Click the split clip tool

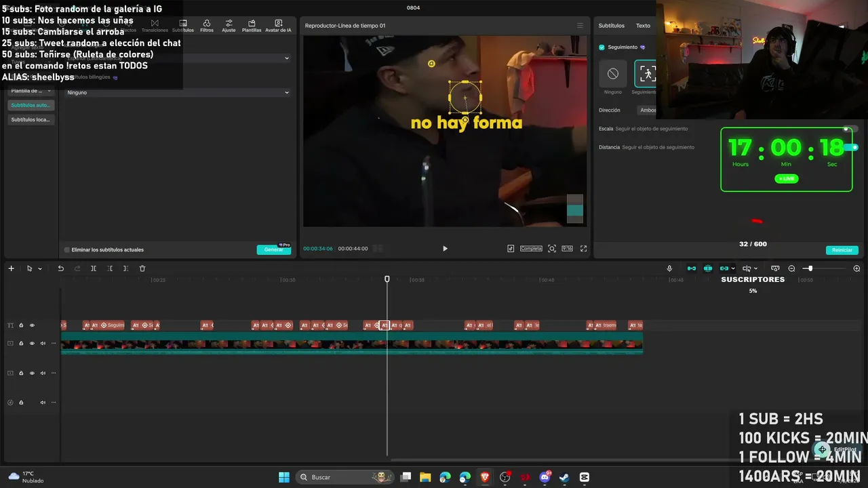pos(94,268)
